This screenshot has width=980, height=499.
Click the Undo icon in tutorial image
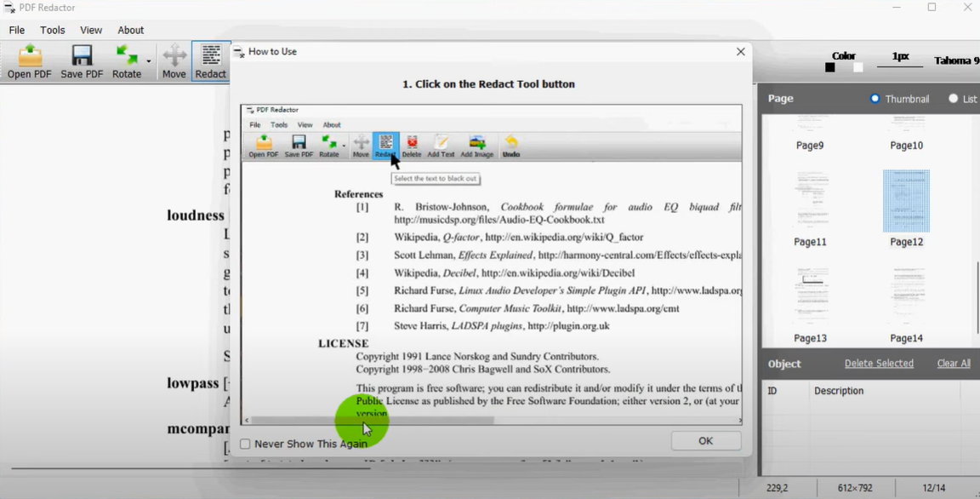tap(511, 146)
